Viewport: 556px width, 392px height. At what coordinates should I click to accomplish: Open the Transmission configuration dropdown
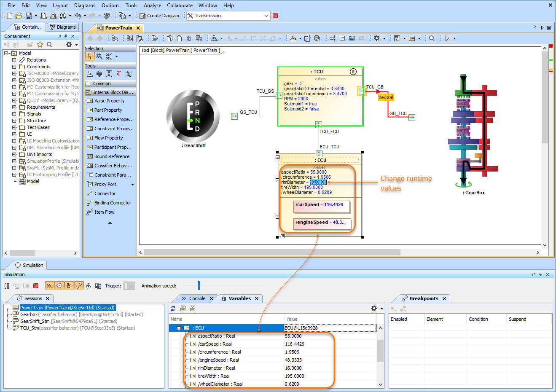[x=266, y=16]
